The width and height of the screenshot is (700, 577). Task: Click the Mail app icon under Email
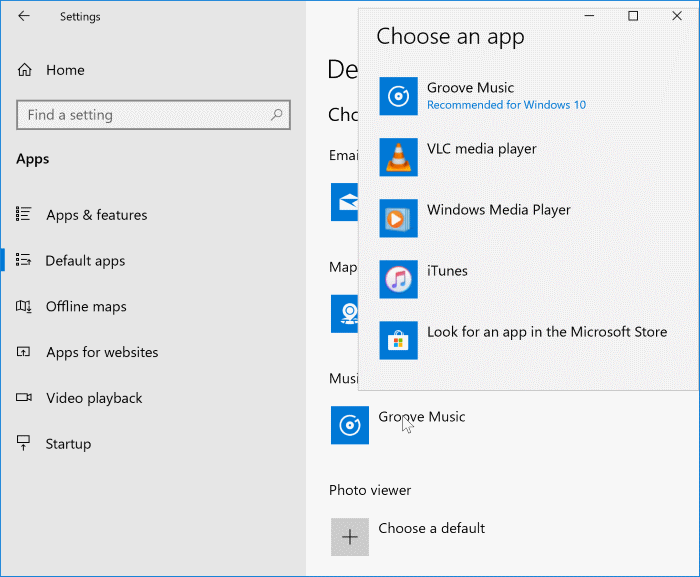(x=345, y=202)
